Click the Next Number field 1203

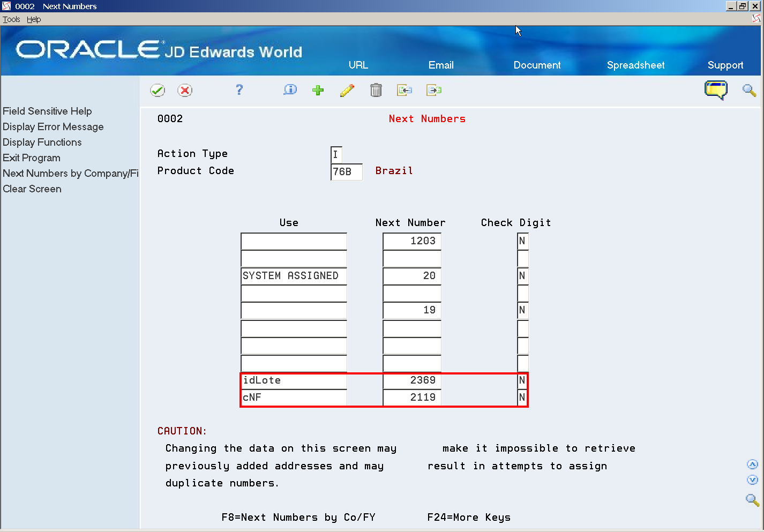click(x=412, y=241)
